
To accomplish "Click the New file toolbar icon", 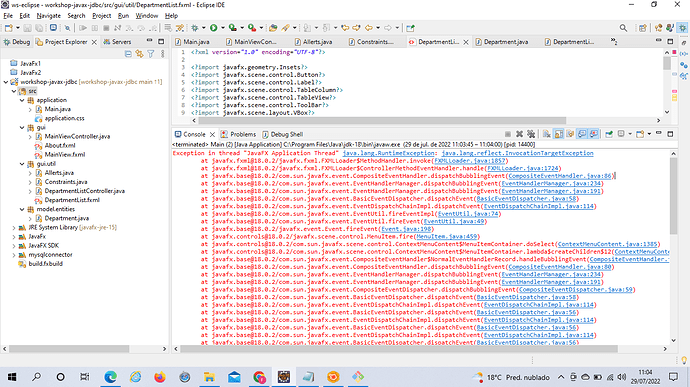I will tap(9, 28).
